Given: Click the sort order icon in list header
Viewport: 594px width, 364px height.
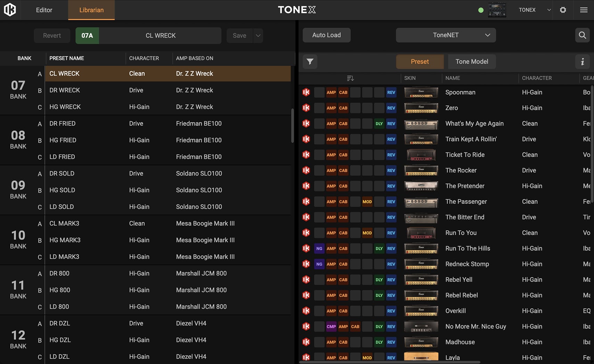Looking at the screenshot, I should [350, 78].
